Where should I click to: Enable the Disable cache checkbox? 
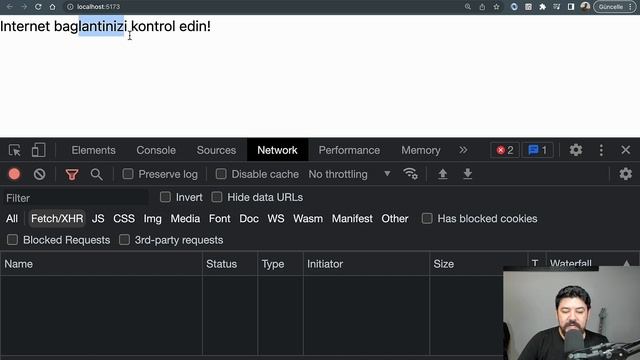point(221,174)
